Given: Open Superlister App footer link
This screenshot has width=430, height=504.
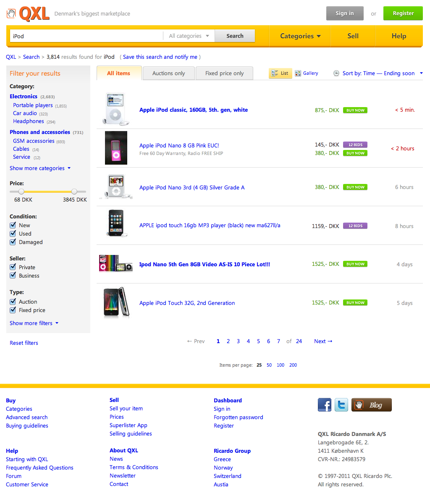Looking at the screenshot, I should [x=128, y=425].
